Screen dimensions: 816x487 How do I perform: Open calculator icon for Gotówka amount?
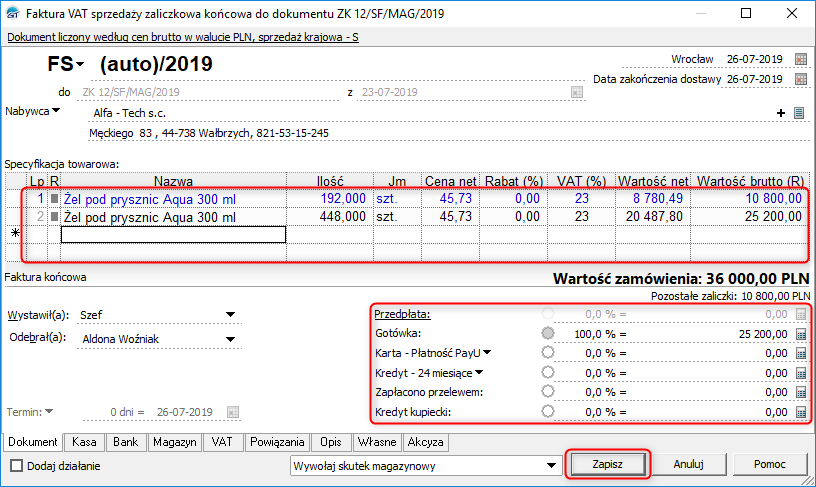(x=800, y=333)
